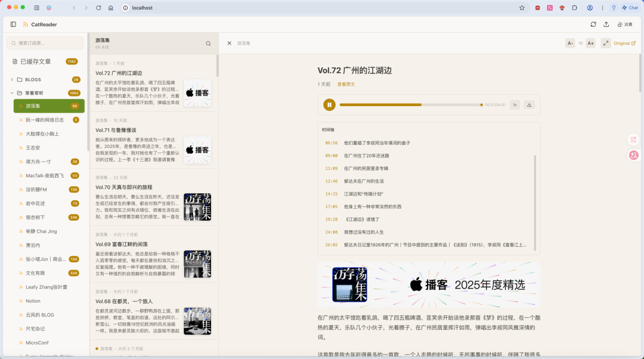644x359 pixels.
Task: Go to the browser home page
Action: tap(111, 8)
